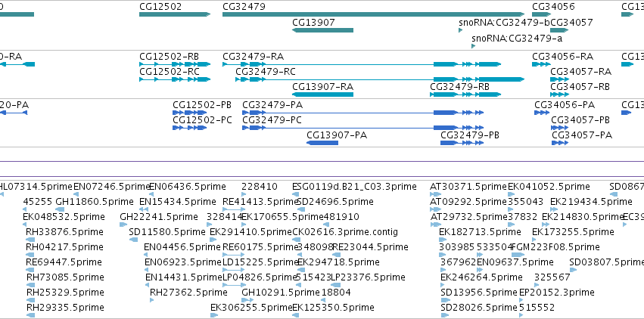Select the CG13907 gene bar
Screen dimensions: 644x319
pos(322,30)
